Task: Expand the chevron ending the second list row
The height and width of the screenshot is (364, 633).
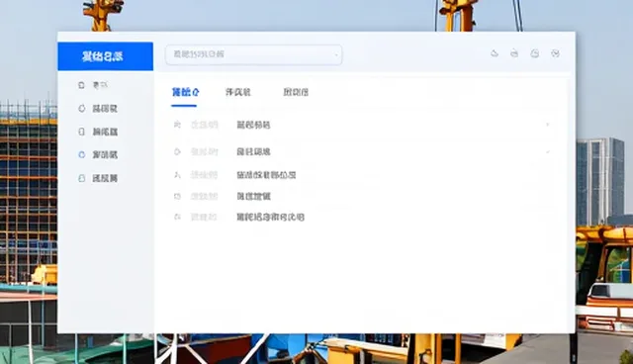Action: click(548, 152)
